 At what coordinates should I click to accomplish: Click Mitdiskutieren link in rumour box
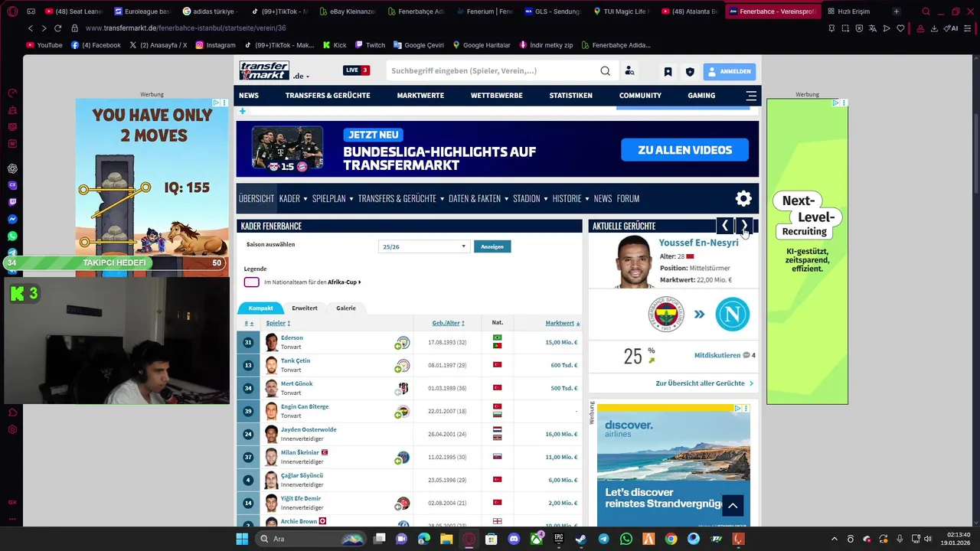717,355
